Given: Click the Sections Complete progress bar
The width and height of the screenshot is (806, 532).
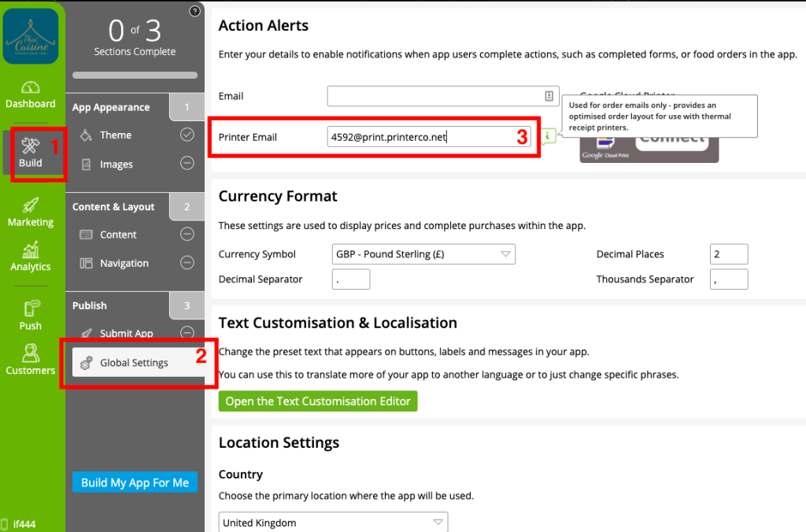Looking at the screenshot, I should 135,75.
